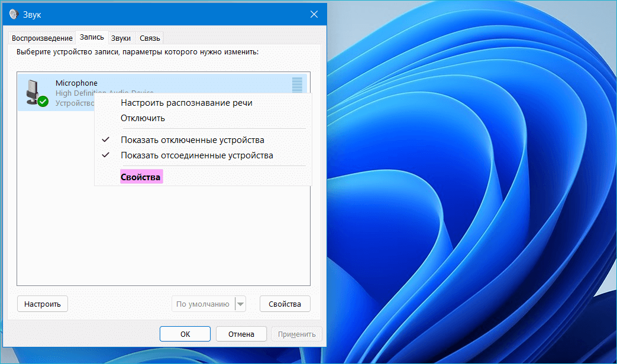Click the microphone input level meter

[297, 84]
